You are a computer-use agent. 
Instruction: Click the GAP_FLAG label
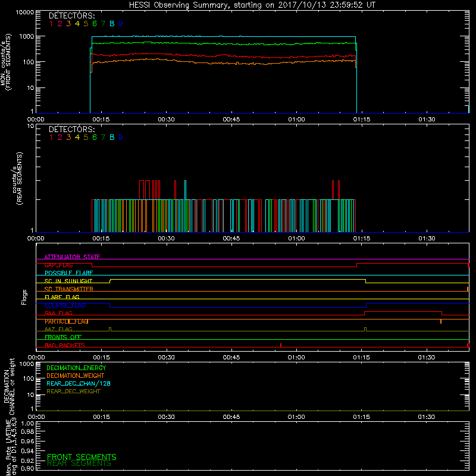point(58,265)
